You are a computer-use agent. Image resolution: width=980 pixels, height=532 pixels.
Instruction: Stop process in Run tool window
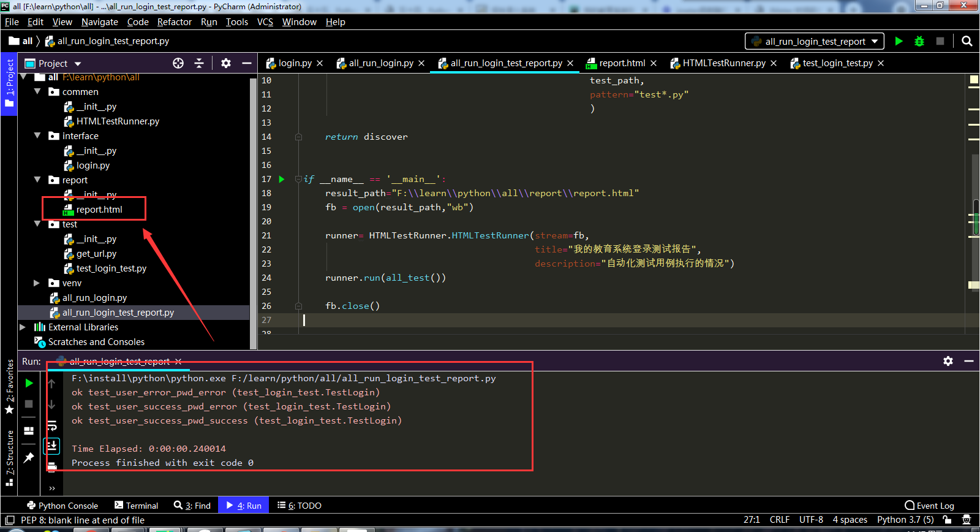pos(29,404)
